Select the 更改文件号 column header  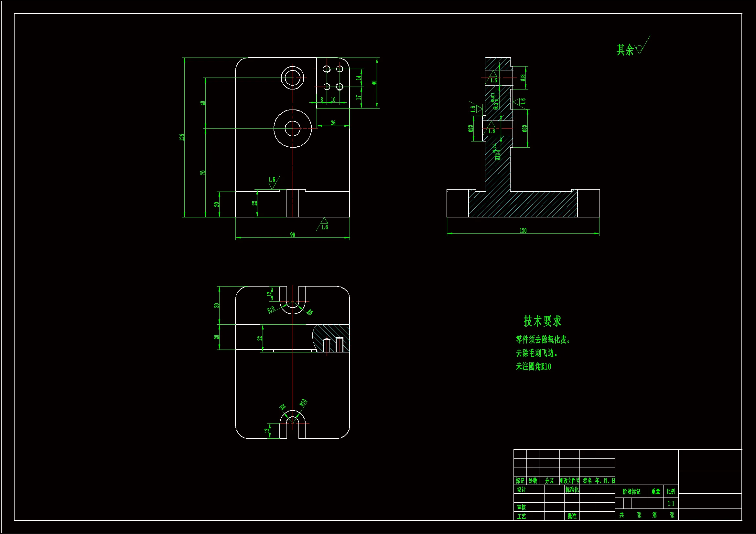click(x=569, y=481)
